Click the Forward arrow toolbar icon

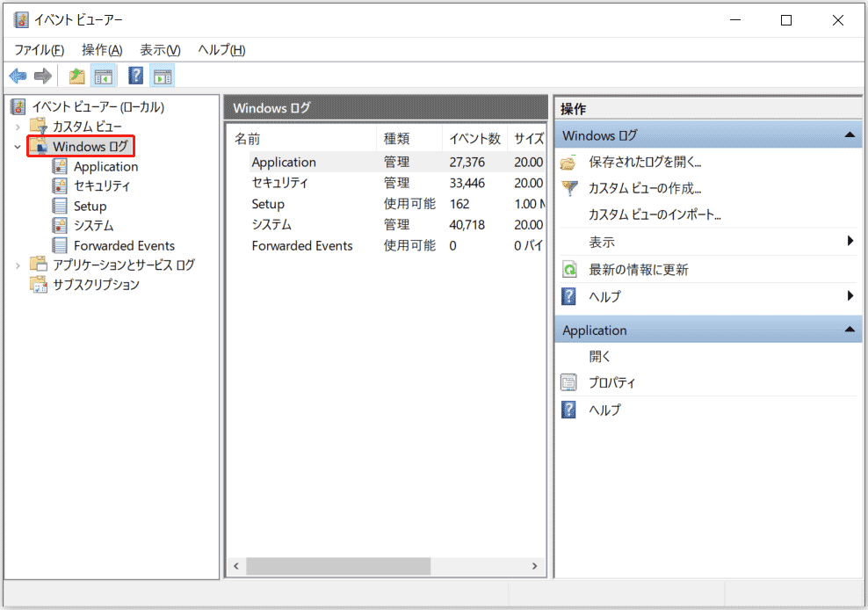click(x=43, y=76)
